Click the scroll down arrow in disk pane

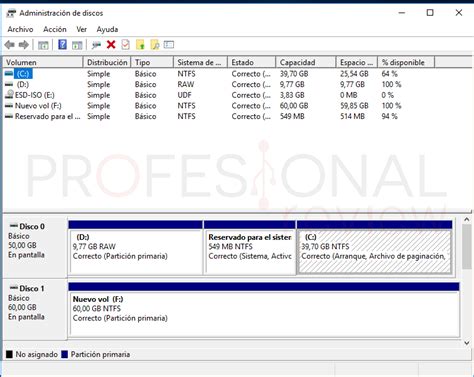click(467, 343)
